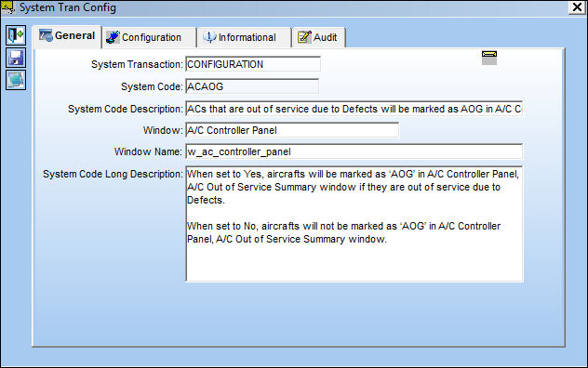This screenshot has width=588, height=368.
Task: Switch to the Configuration tab
Action: click(x=149, y=37)
